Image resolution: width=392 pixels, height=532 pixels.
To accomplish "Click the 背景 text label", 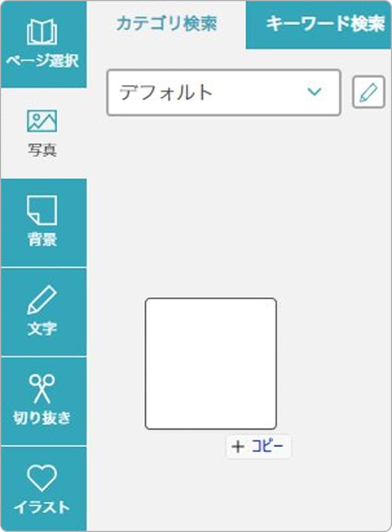I will [42, 240].
